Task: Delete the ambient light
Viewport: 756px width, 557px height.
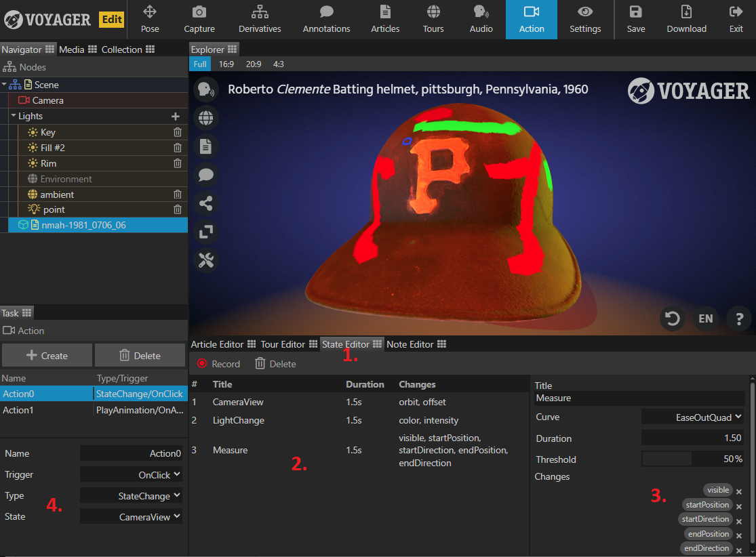Action: click(178, 194)
